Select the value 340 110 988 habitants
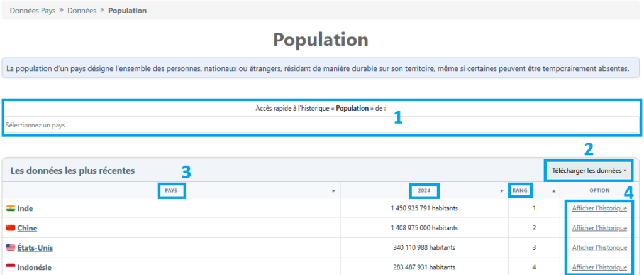The height and width of the screenshot is (275, 644). click(x=425, y=247)
